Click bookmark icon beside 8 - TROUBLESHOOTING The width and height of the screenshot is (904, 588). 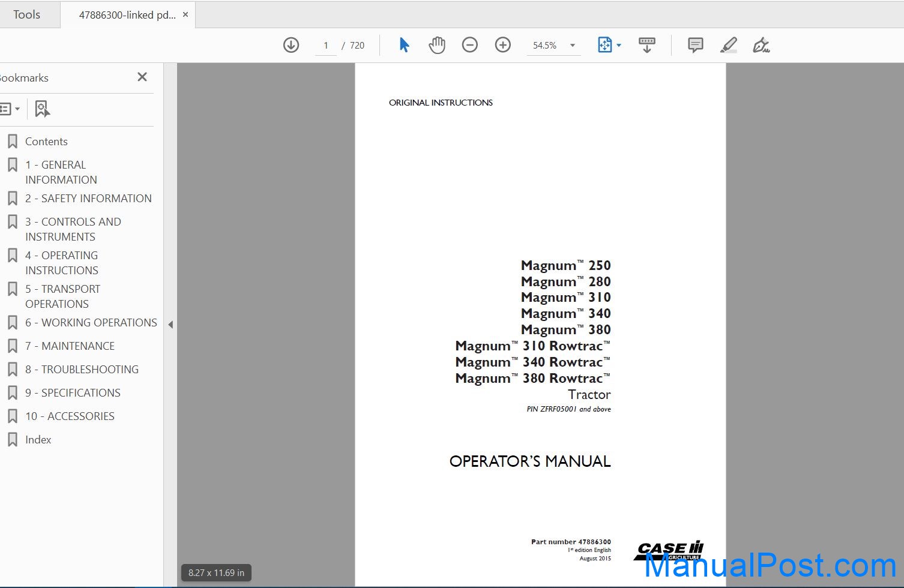pos(12,370)
